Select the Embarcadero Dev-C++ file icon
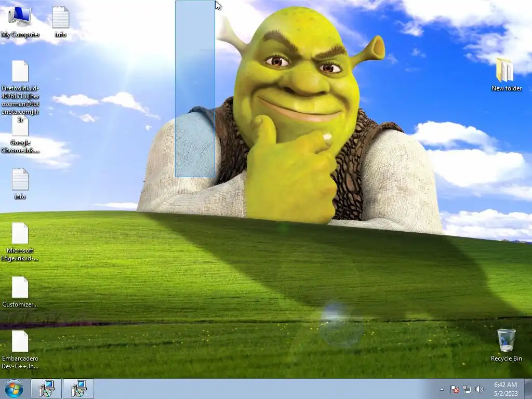 point(20,350)
